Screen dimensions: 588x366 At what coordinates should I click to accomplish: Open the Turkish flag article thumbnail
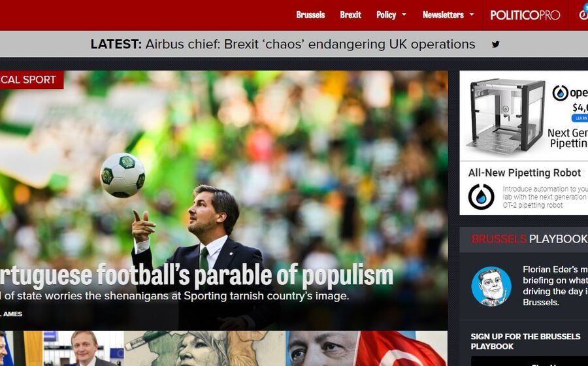(367, 348)
